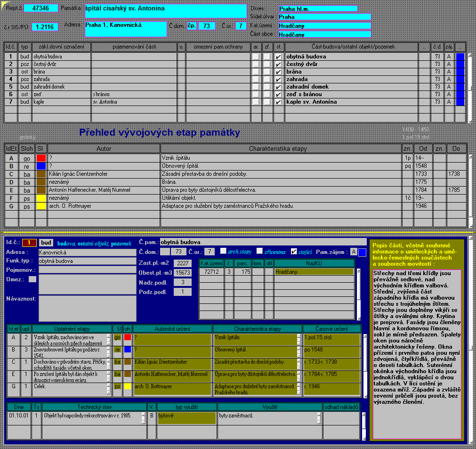Click the down arrow of the Kat.území scrollbar
Screen dimensions: 476x449
(x=358, y=318)
